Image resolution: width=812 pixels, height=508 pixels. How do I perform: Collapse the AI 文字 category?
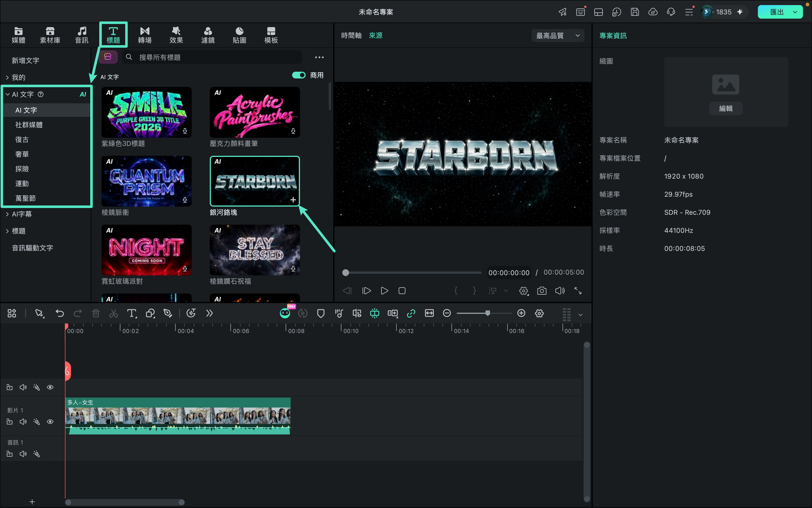8,95
